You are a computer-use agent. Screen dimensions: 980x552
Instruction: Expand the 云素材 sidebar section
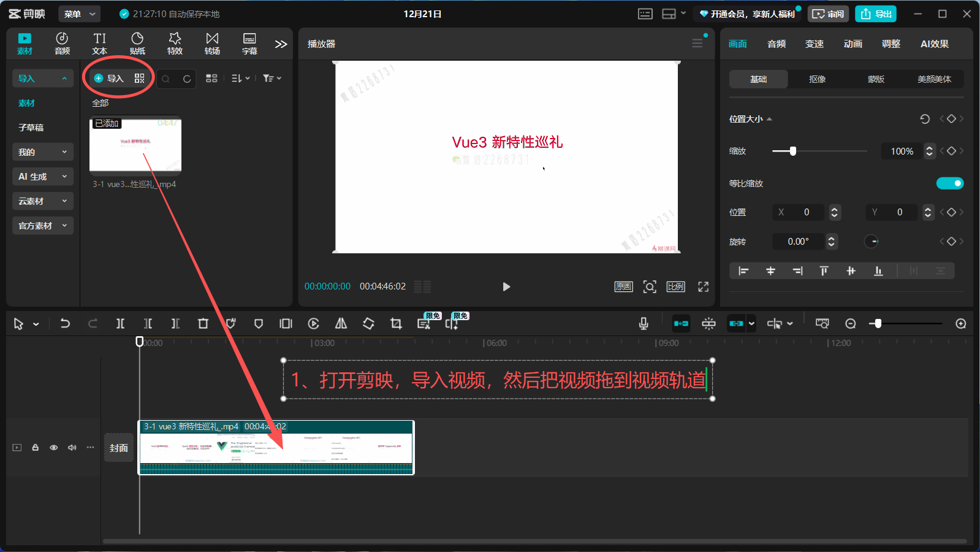42,201
